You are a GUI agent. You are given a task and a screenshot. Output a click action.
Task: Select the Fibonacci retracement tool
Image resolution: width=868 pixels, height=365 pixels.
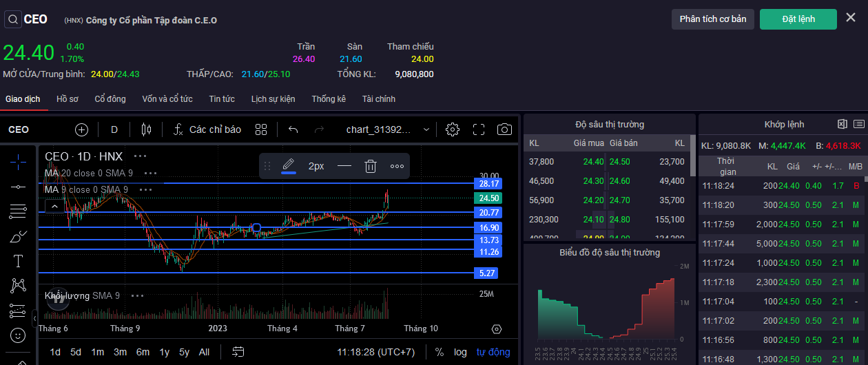coord(18,211)
